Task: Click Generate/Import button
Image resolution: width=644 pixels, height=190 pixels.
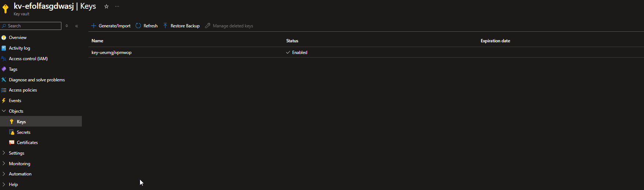Action: [111, 26]
